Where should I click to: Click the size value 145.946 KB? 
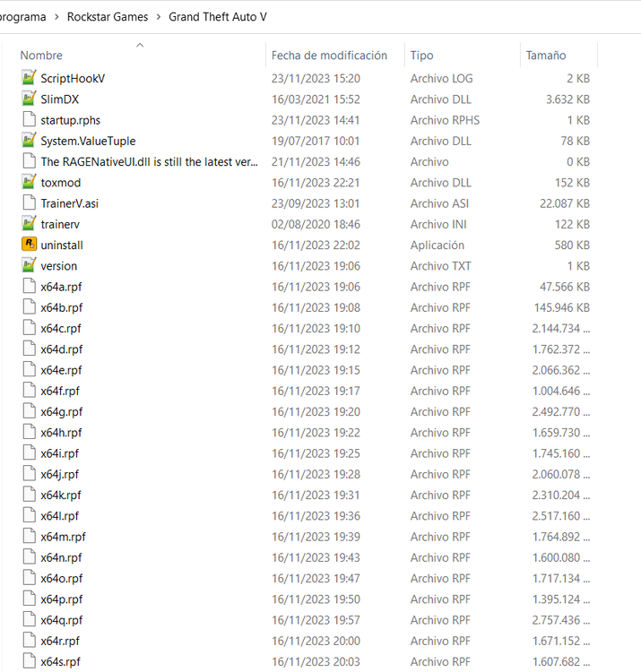click(562, 307)
